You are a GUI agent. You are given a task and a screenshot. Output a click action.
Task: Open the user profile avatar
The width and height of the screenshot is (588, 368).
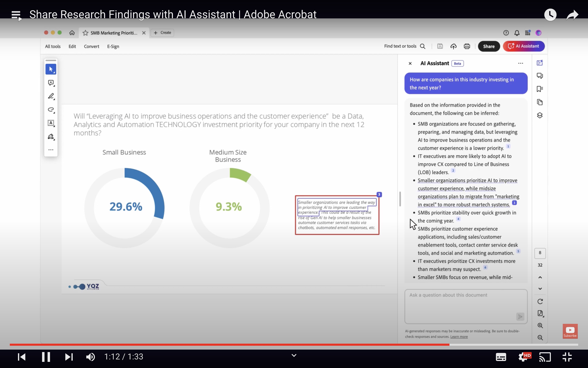click(538, 33)
